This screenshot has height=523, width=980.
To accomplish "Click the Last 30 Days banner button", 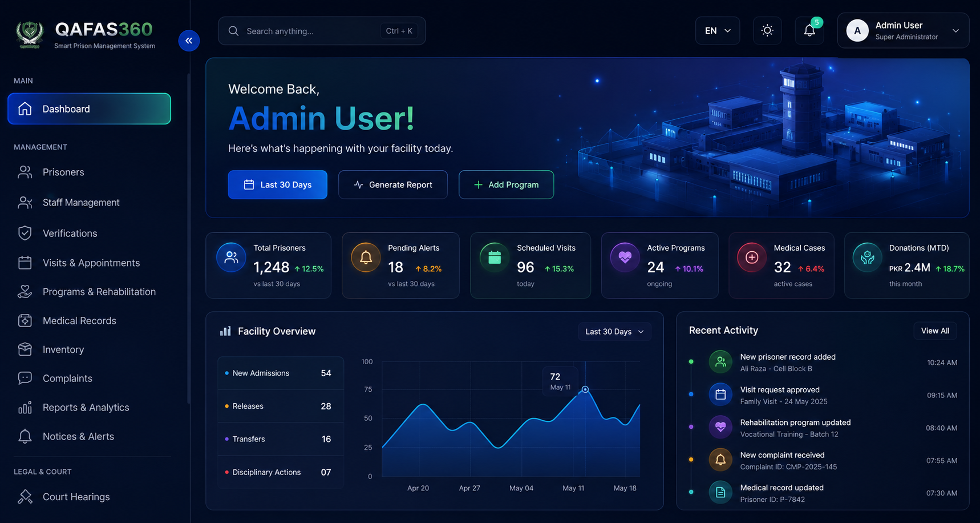I will point(277,184).
